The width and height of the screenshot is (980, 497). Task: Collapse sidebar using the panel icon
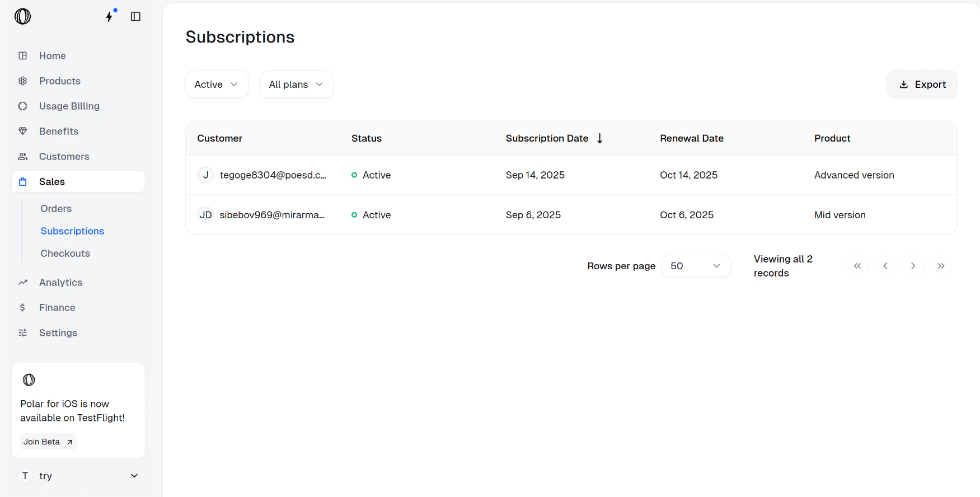[x=135, y=16]
